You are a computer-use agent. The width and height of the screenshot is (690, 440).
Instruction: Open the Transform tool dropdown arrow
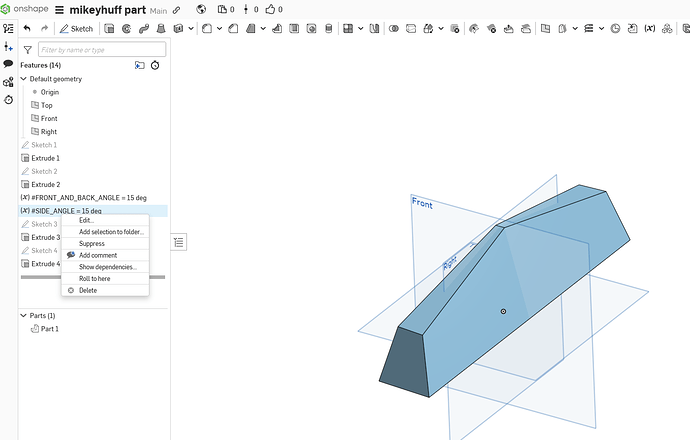[440, 29]
